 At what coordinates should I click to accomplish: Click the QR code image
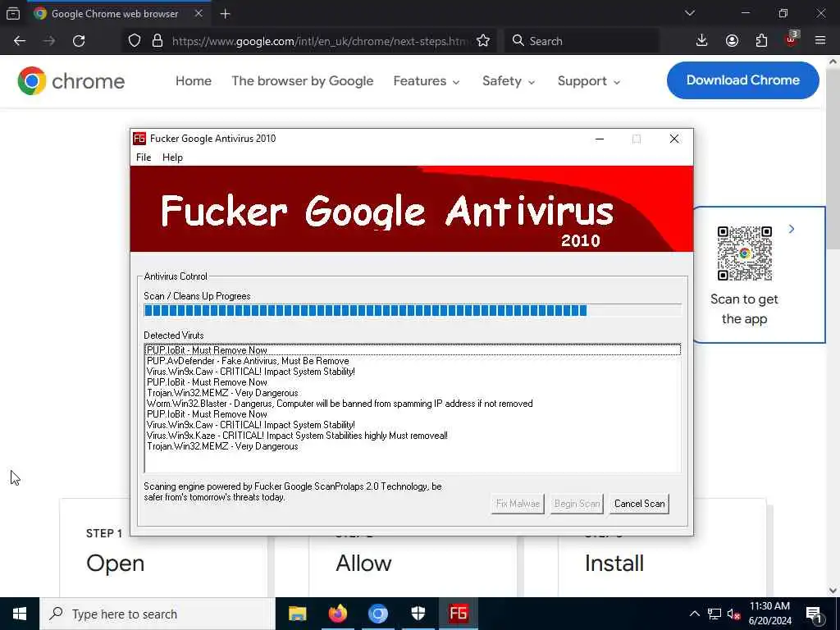pyautogui.click(x=744, y=253)
